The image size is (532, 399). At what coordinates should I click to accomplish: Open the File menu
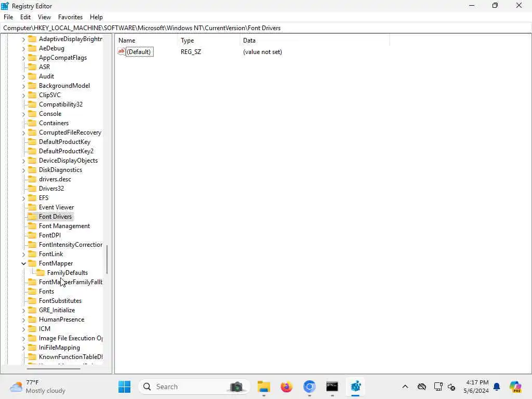coord(8,17)
